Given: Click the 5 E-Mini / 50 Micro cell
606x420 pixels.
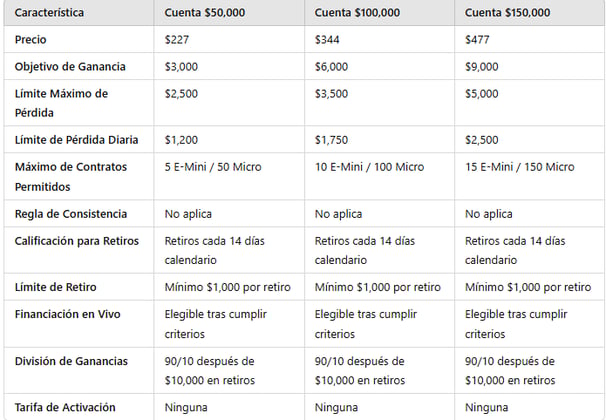Looking at the screenshot, I should (x=213, y=167).
